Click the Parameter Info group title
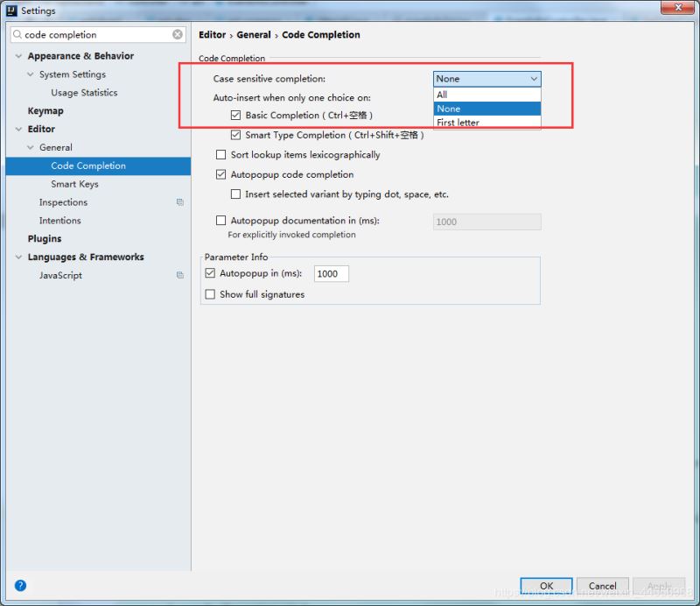This screenshot has width=700, height=606. [236, 257]
